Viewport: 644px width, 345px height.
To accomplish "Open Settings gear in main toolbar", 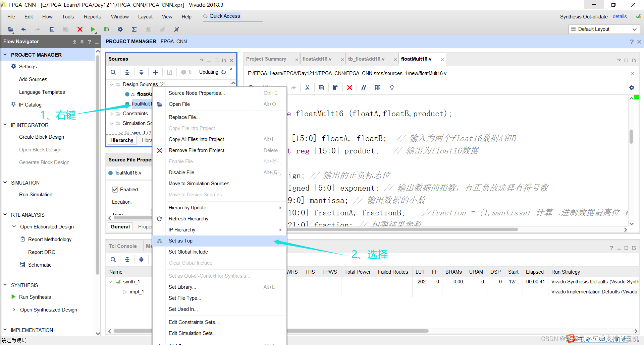I will pos(120,29).
